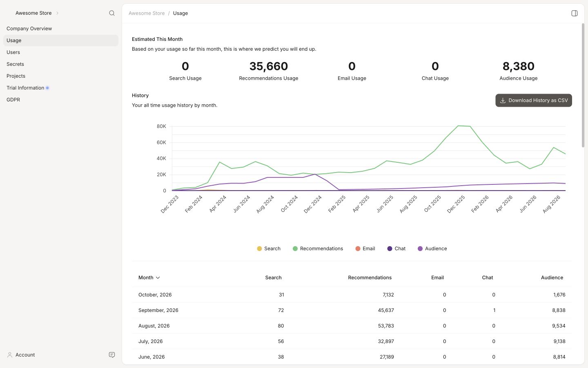Toggle the right side panel icon
This screenshot has height=368, width=588.
click(x=574, y=13)
